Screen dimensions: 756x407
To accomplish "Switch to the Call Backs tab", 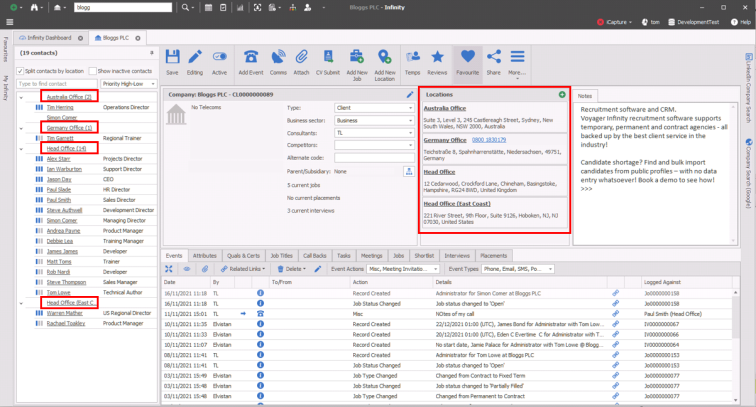I will coord(315,256).
